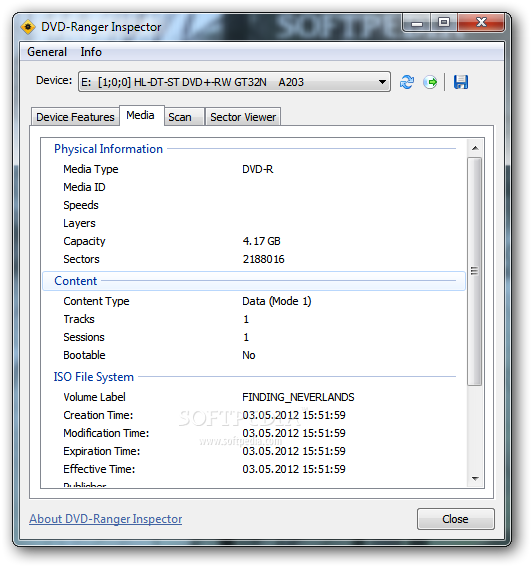Screen dimensions: 532x567
Task: Click the vertical scrollbar thumb
Action: (x=474, y=271)
